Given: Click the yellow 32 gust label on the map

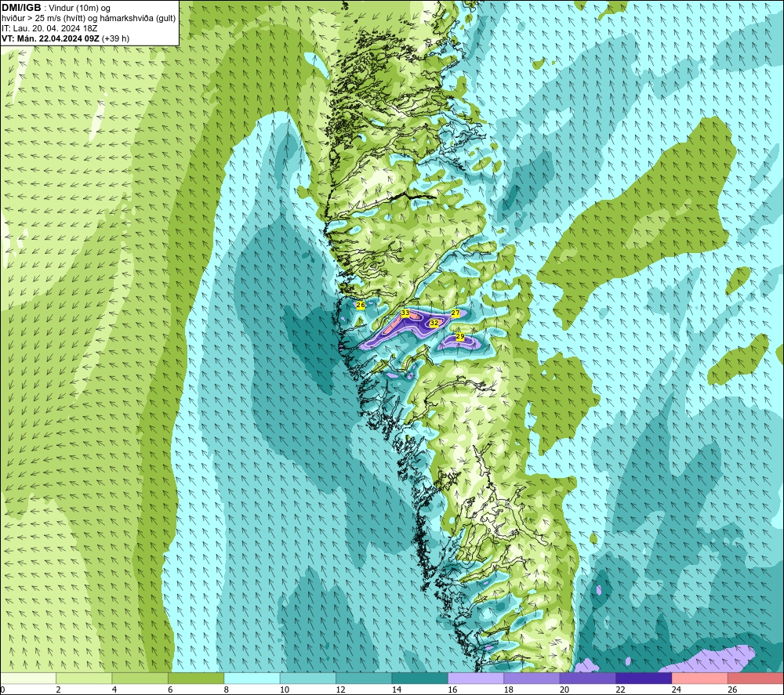Looking at the screenshot, I should pyautogui.click(x=434, y=324).
